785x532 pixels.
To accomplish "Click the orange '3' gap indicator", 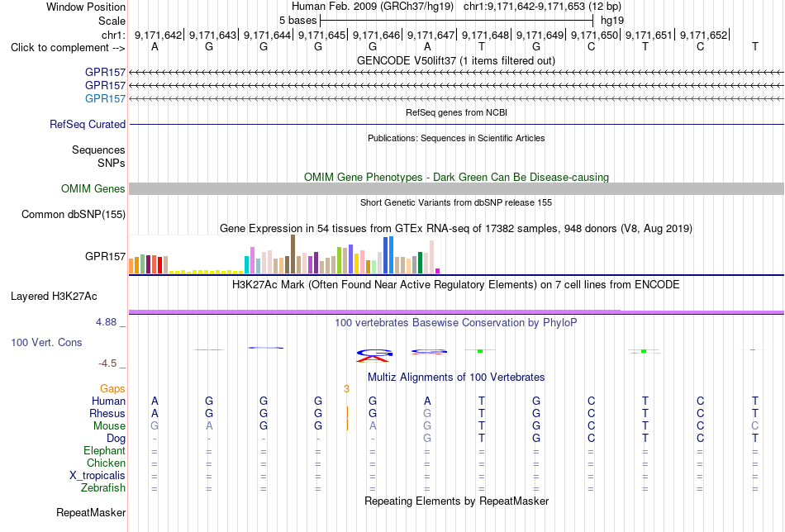I will 346,389.
